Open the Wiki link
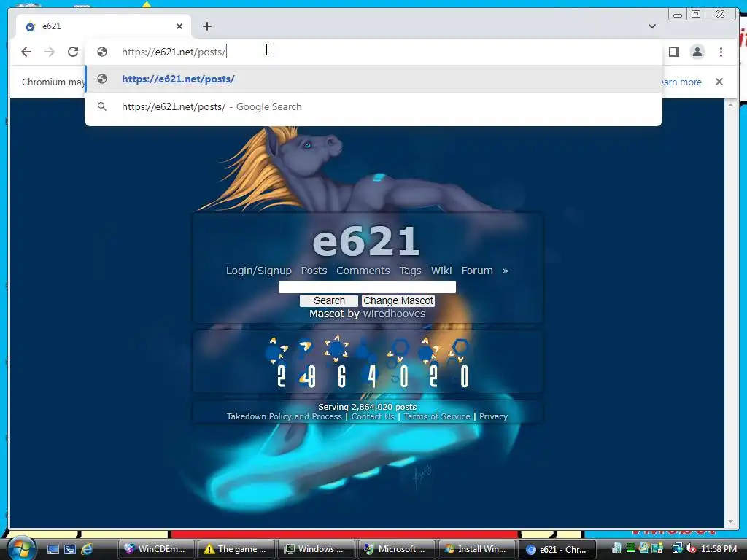Image resolution: width=747 pixels, height=560 pixels. click(441, 271)
